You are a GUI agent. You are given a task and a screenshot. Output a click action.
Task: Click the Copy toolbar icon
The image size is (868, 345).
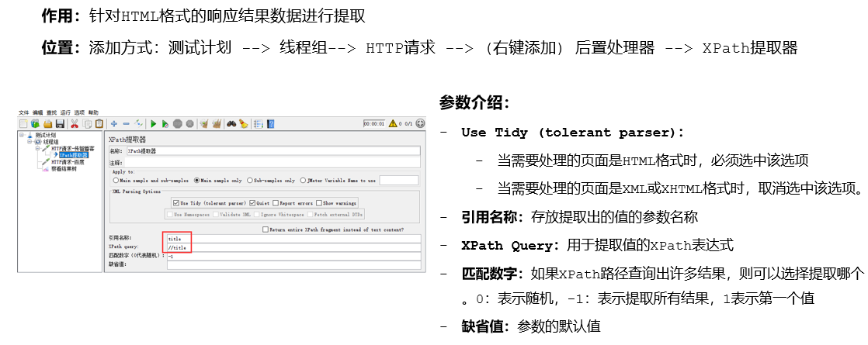[87, 124]
